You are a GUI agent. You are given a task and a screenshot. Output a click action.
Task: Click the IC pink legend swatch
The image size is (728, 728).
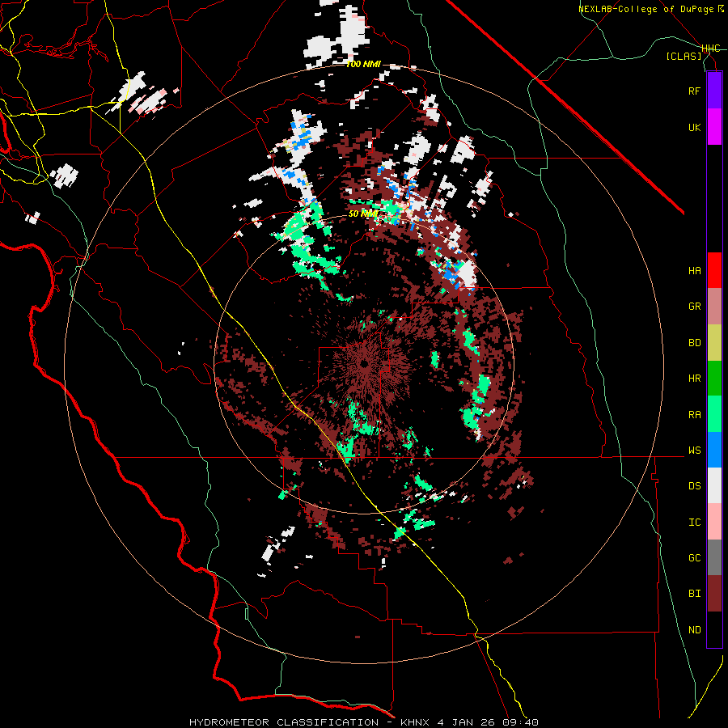(714, 522)
